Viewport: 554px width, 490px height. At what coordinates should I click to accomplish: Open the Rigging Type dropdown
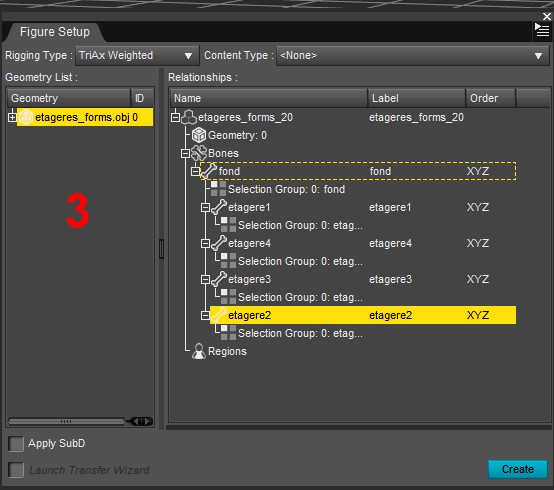[x=137, y=55]
